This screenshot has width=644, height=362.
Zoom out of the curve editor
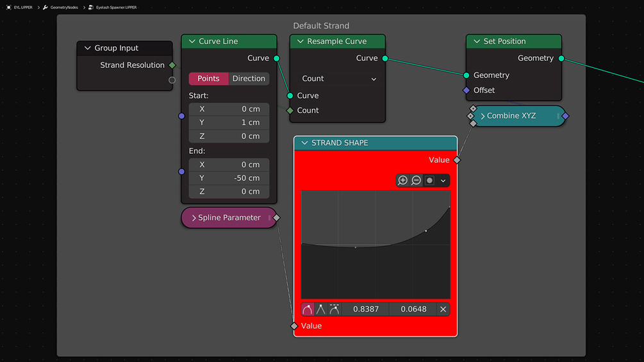tap(416, 181)
